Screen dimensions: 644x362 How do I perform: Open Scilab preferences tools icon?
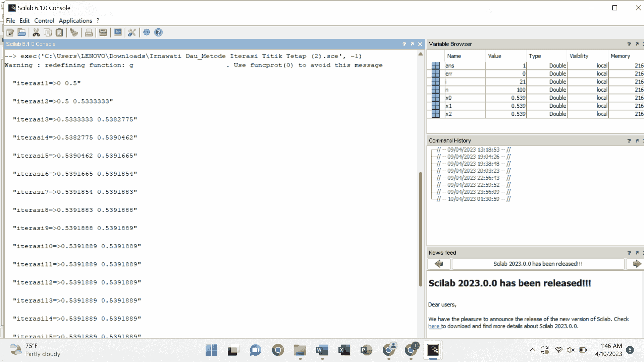pyautogui.click(x=132, y=33)
